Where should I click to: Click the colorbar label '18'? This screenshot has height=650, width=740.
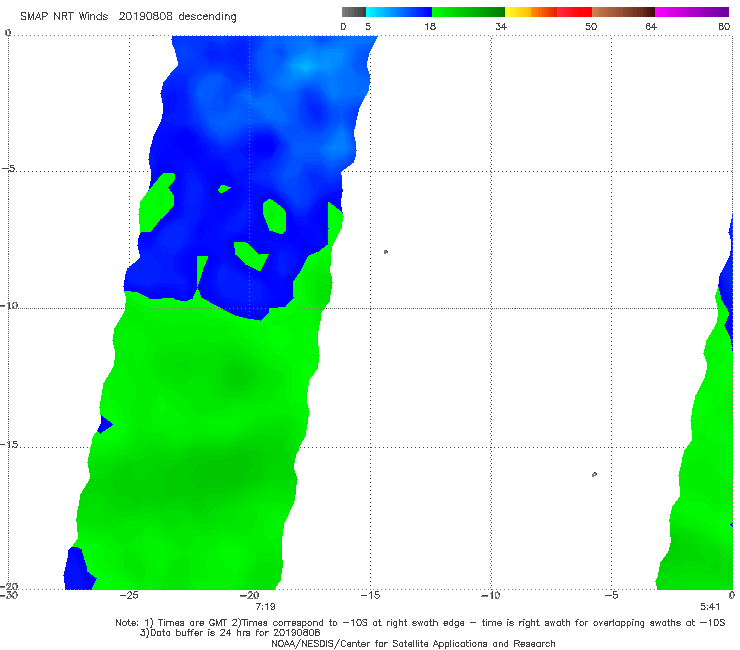[x=429, y=26]
